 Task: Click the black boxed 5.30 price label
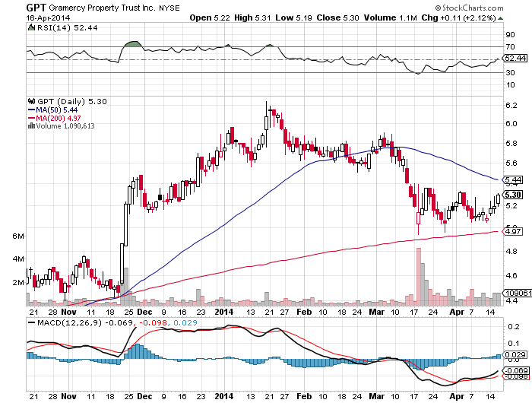tap(513, 195)
